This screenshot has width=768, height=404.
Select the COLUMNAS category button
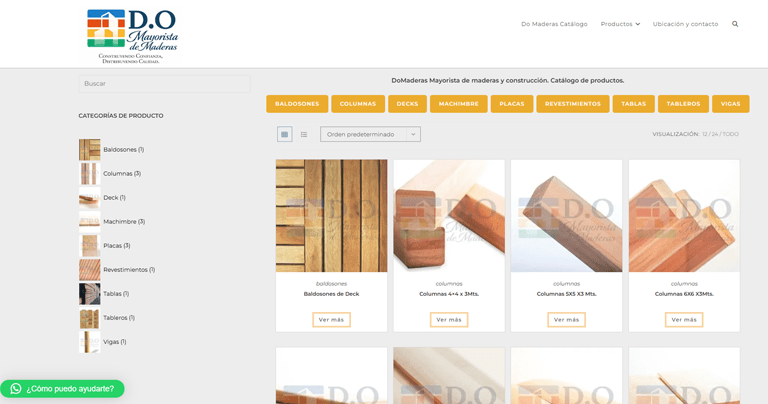tap(358, 104)
